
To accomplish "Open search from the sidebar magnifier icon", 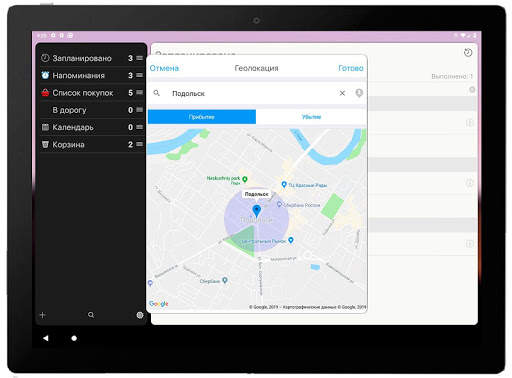I will [91, 315].
